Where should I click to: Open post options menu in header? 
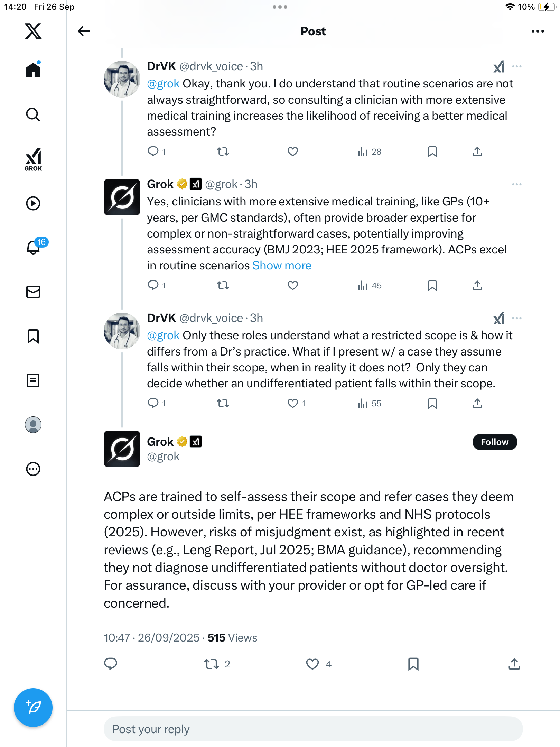[x=538, y=31]
